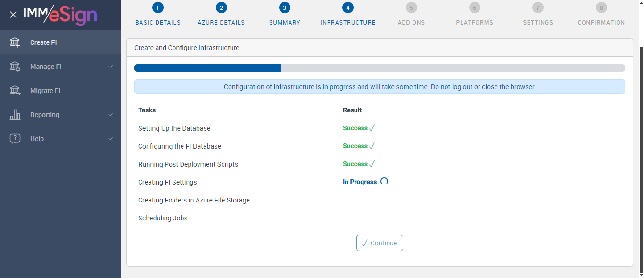
Task: Open the Help menu item
Action: tap(60, 139)
